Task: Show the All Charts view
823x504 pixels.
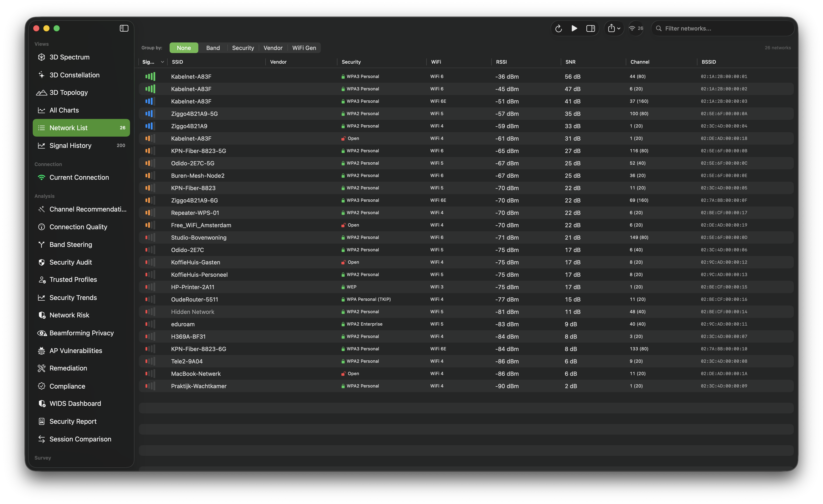Action: 81,110
